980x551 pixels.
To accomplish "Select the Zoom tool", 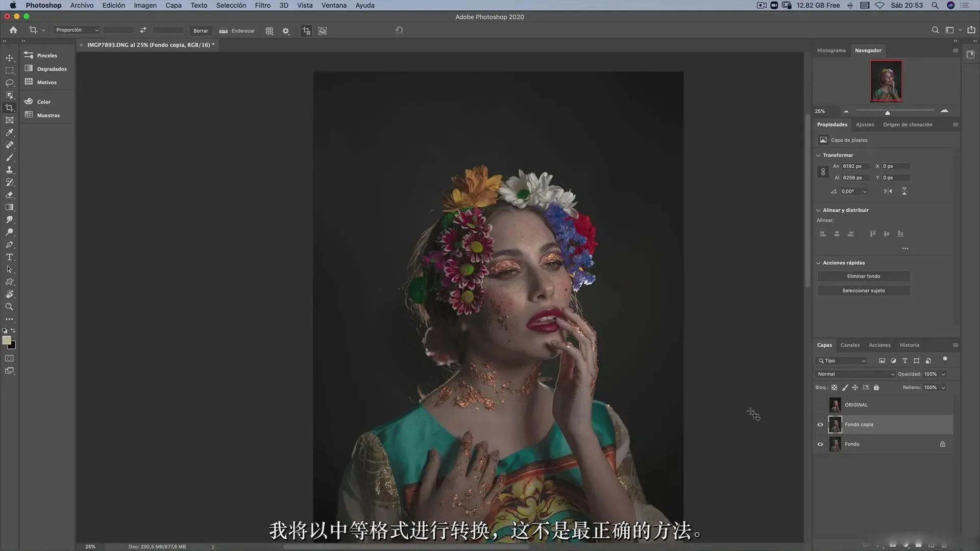I will (9, 307).
